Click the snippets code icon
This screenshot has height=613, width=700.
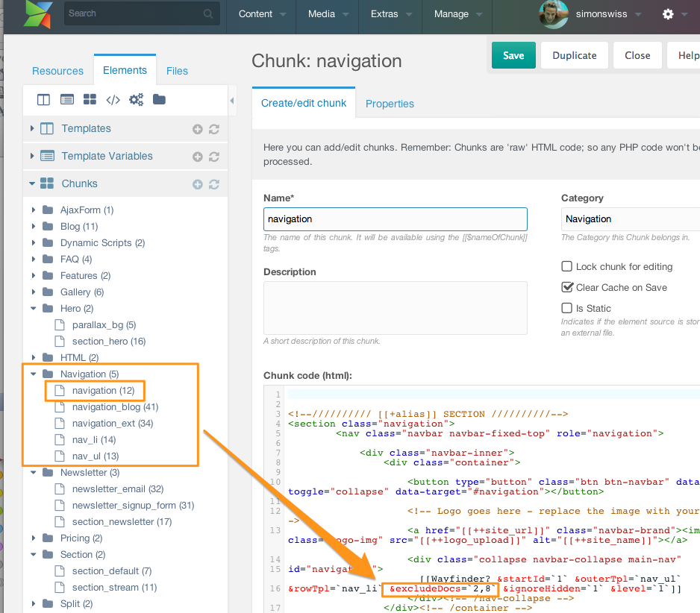pos(113,100)
